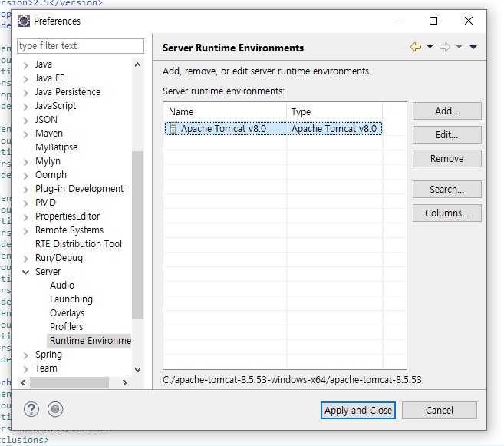Click the Edit... button
The width and height of the screenshot is (504, 446).
446,135
